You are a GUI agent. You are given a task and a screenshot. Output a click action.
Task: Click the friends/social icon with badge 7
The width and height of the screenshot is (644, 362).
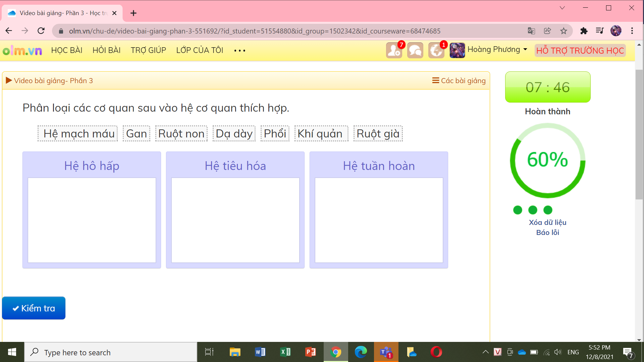coord(395,50)
